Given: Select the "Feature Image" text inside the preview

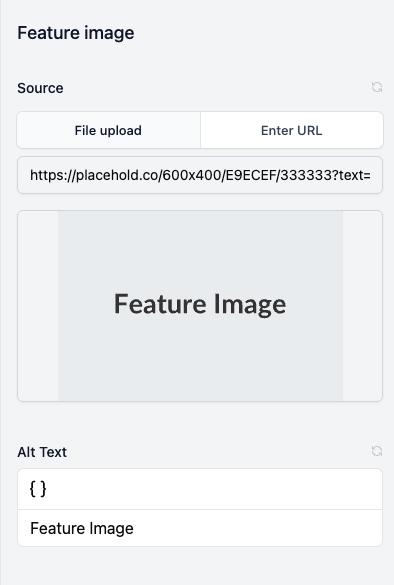Looking at the screenshot, I should click(x=200, y=304).
